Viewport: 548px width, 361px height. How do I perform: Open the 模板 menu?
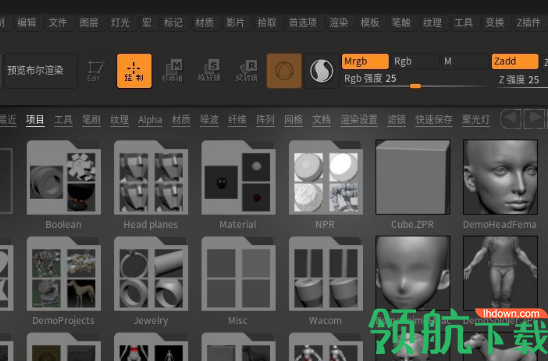370,23
